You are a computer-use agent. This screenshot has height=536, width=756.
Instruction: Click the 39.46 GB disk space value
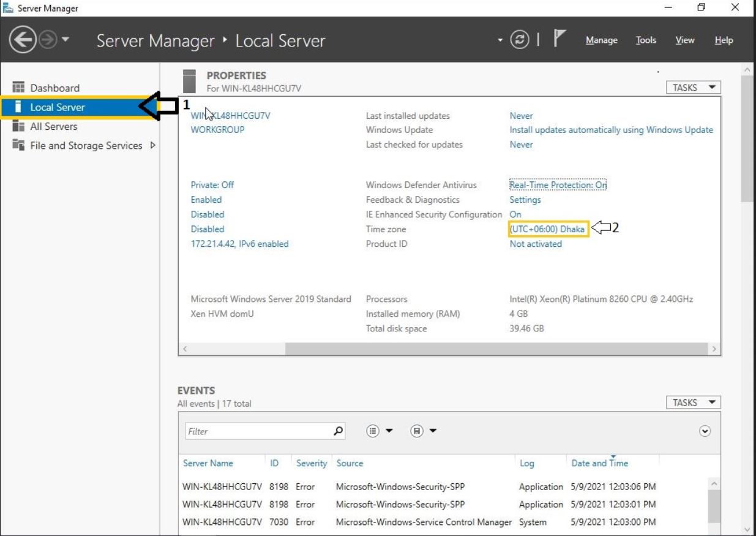(526, 328)
